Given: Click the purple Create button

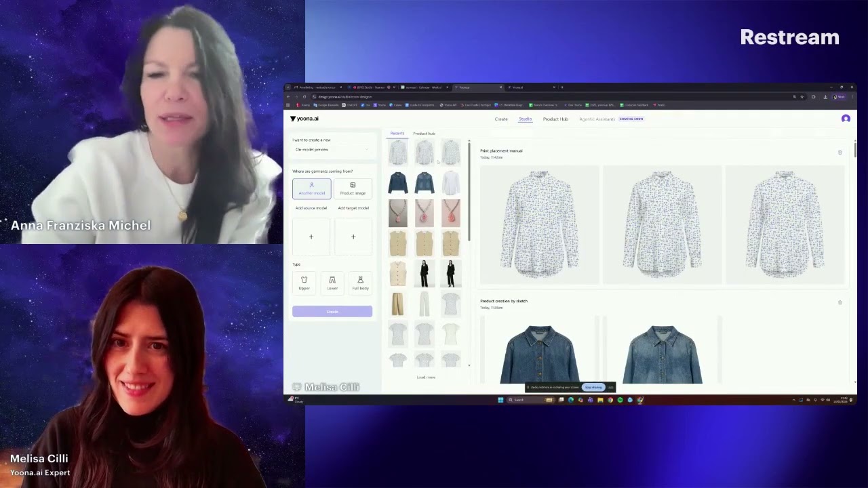Looking at the screenshot, I should pyautogui.click(x=332, y=311).
